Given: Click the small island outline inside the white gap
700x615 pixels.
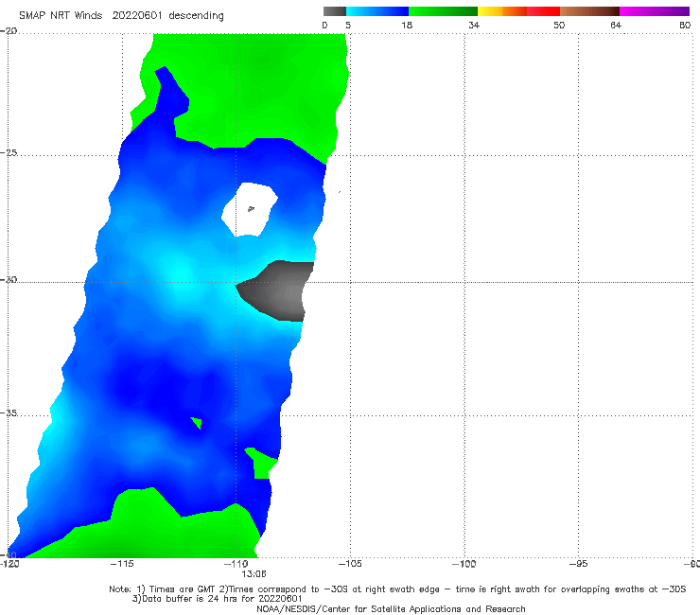Looking at the screenshot, I should [x=251, y=208].
